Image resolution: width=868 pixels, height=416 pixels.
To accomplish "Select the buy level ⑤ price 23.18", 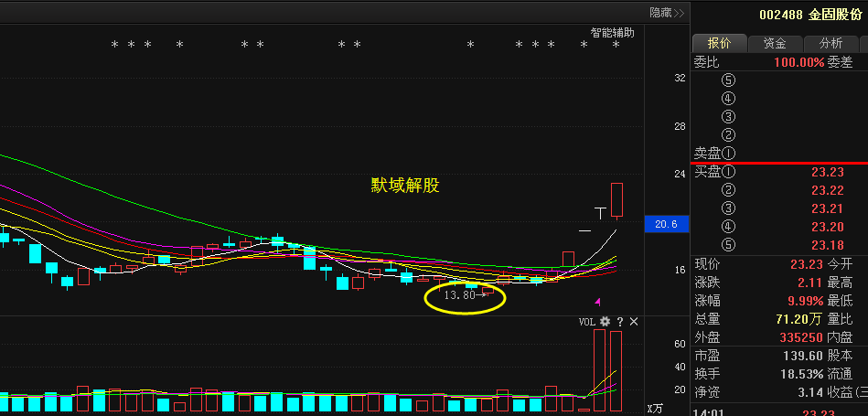I will 828,245.
